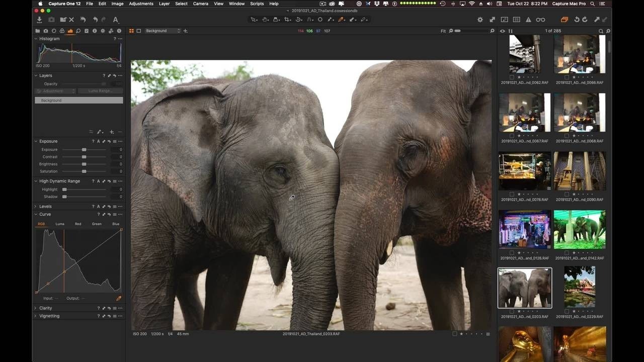Image resolution: width=644 pixels, height=362 pixels.
Task: Select the Crop tool
Action: [287, 20]
